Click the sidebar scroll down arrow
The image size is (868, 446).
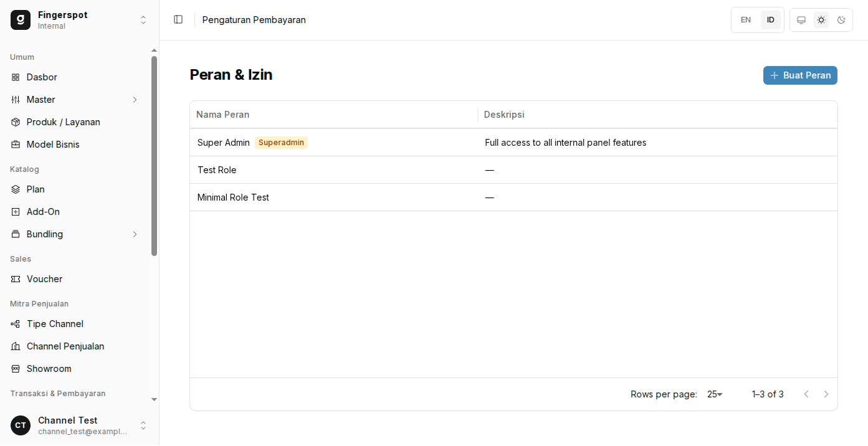[154, 399]
